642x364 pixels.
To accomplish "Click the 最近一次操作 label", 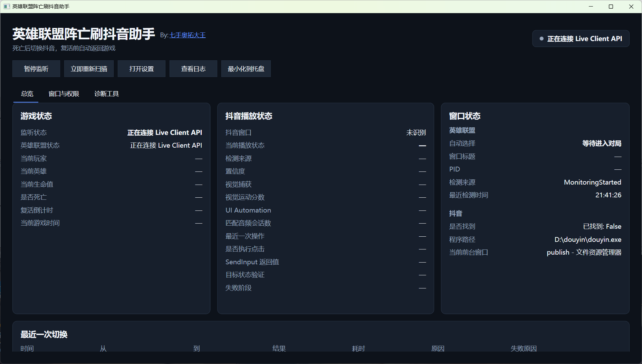I will 245,236.
